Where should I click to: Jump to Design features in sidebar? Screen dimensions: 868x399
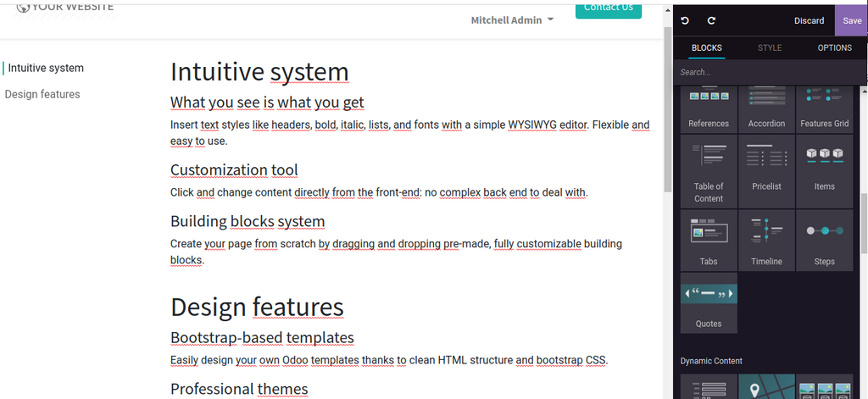[x=42, y=94]
